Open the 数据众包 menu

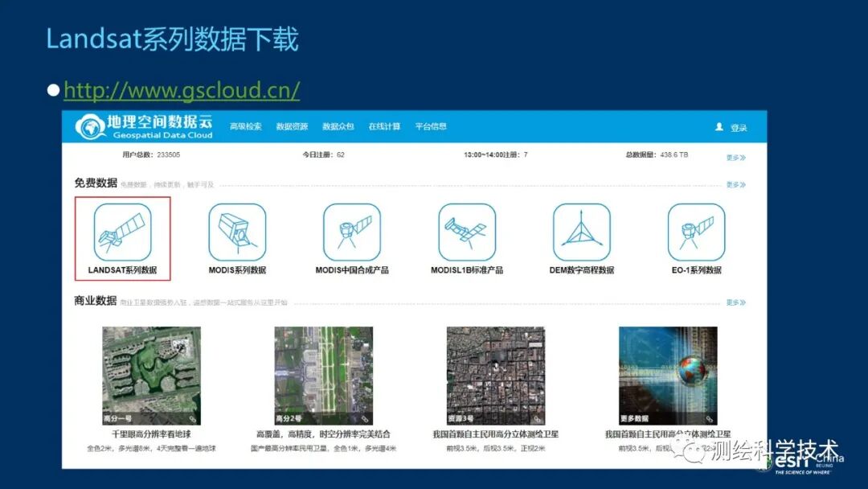338,126
